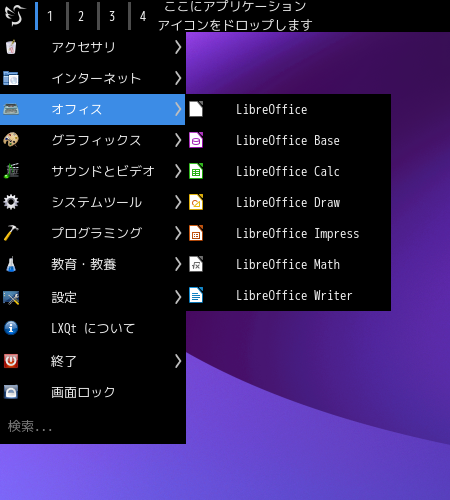This screenshot has height=500, width=450.
Task: Open the アクセサリ menu entry
Action: pyautogui.click(x=92, y=47)
